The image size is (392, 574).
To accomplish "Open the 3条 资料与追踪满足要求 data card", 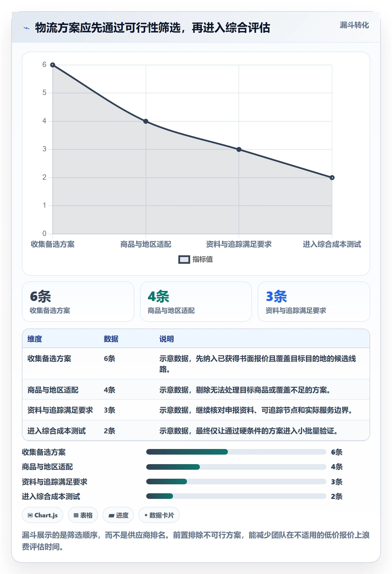I will click(x=314, y=302).
